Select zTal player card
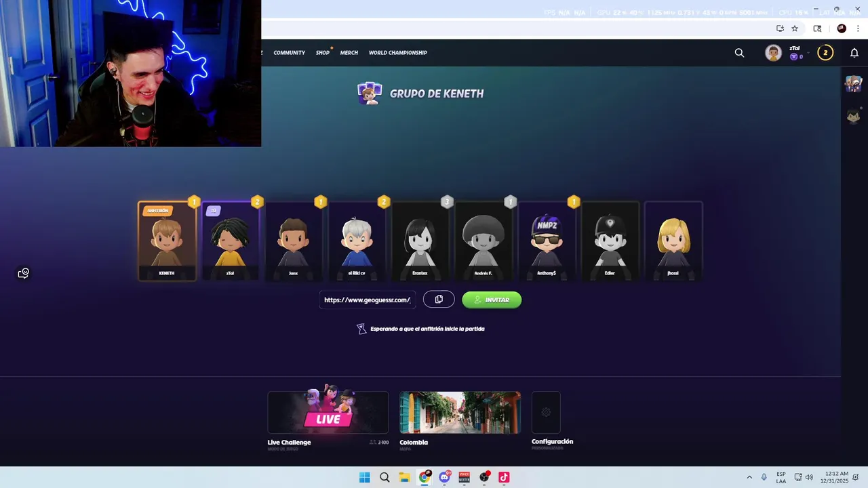Screen dimensions: 868x488 [231, 241]
